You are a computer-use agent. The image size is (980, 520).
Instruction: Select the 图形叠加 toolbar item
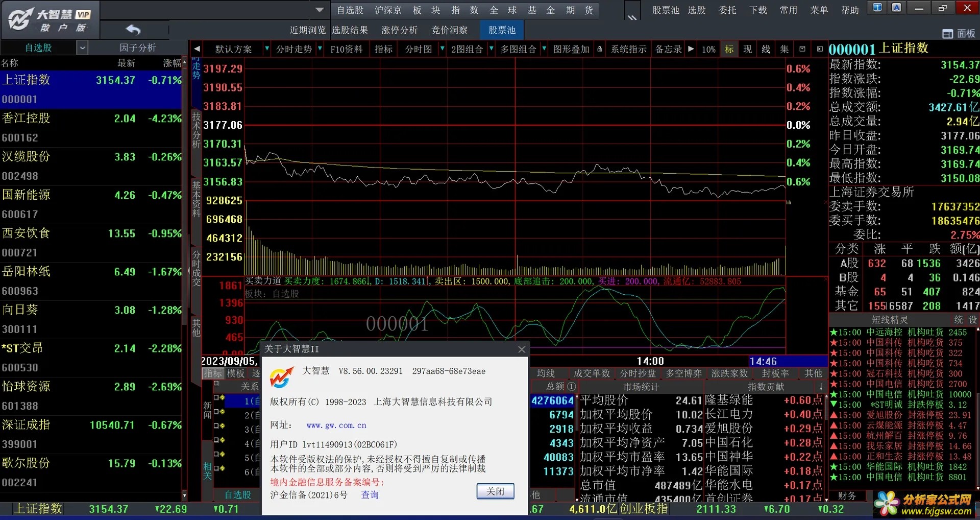571,50
